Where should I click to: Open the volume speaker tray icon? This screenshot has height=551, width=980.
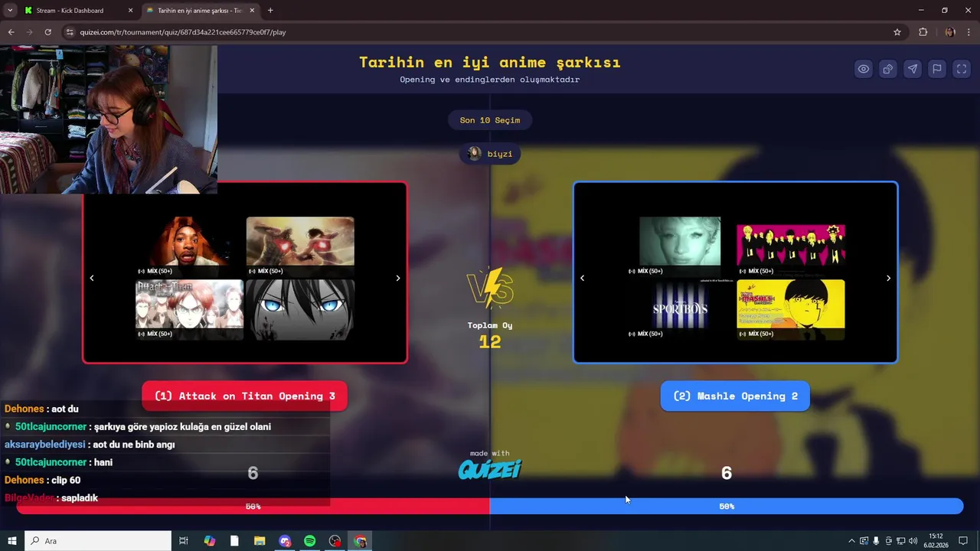coord(913,541)
